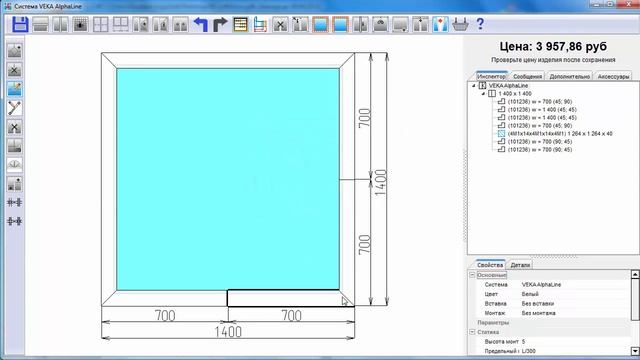Select the highlighted blue glazing tool in sidebar
Screen dimensions: 640x360
pos(15,89)
